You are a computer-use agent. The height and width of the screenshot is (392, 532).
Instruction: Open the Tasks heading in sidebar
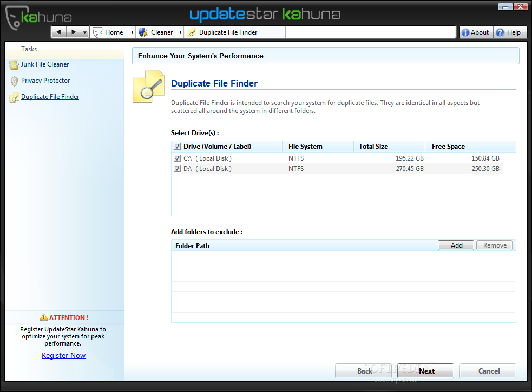click(29, 49)
